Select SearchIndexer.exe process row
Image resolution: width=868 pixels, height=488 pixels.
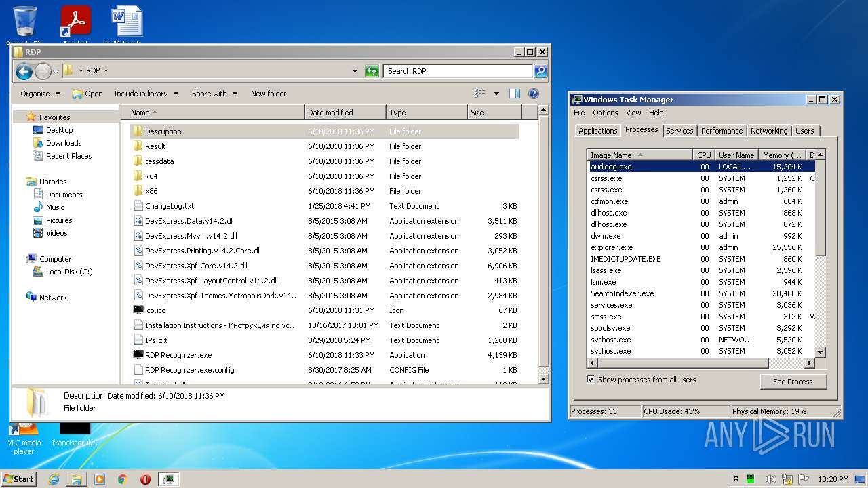701,293
